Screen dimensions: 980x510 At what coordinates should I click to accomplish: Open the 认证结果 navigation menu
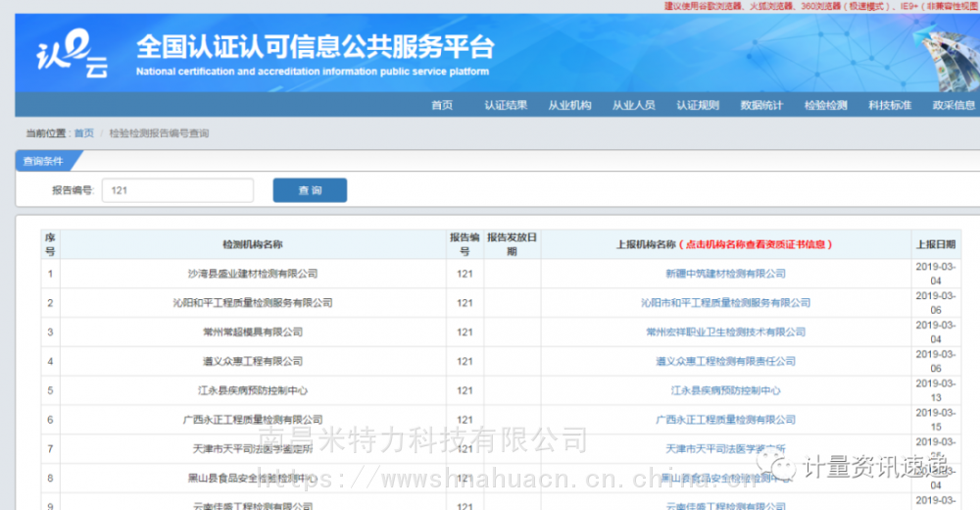pos(506,105)
